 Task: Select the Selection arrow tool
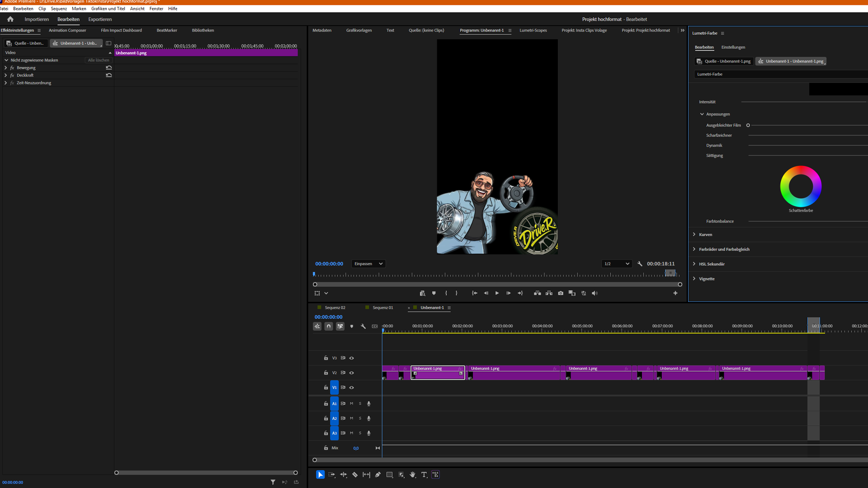(320, 474)
